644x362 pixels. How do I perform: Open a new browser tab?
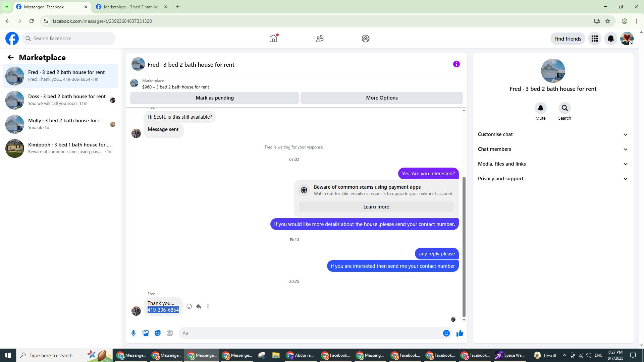pyautogui.click(x=178, y=7)
